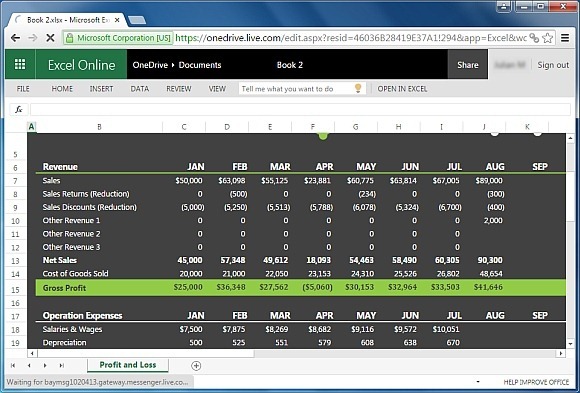Viewport: 580px width, 393px height.
Task: Click Cost of Goods Sold label
Action: (75, 273)
